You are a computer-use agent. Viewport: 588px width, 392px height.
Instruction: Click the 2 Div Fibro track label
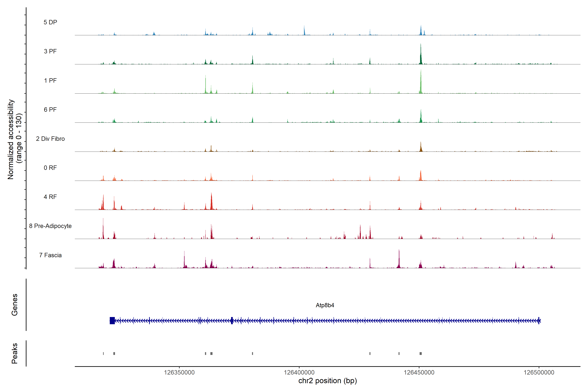pyautogui.click(x=50, y=139)
